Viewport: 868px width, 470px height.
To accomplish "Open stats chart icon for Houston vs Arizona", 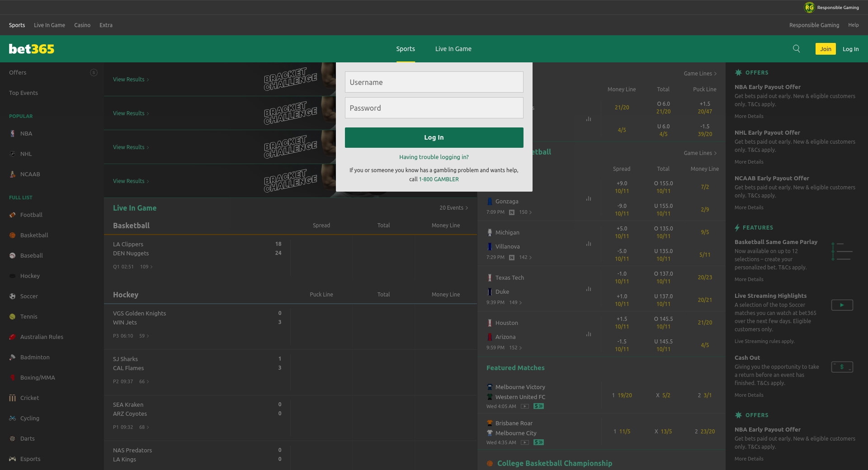I will (x=588, y=334).
